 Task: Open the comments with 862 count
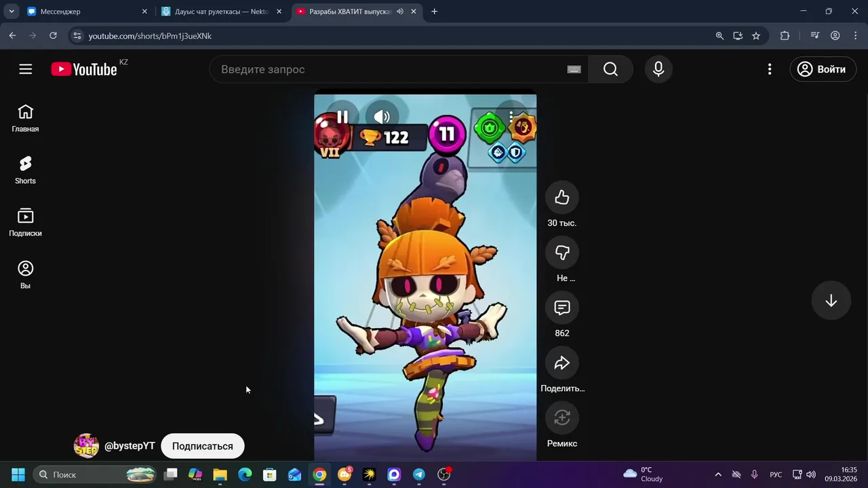[x=561, y=308]
